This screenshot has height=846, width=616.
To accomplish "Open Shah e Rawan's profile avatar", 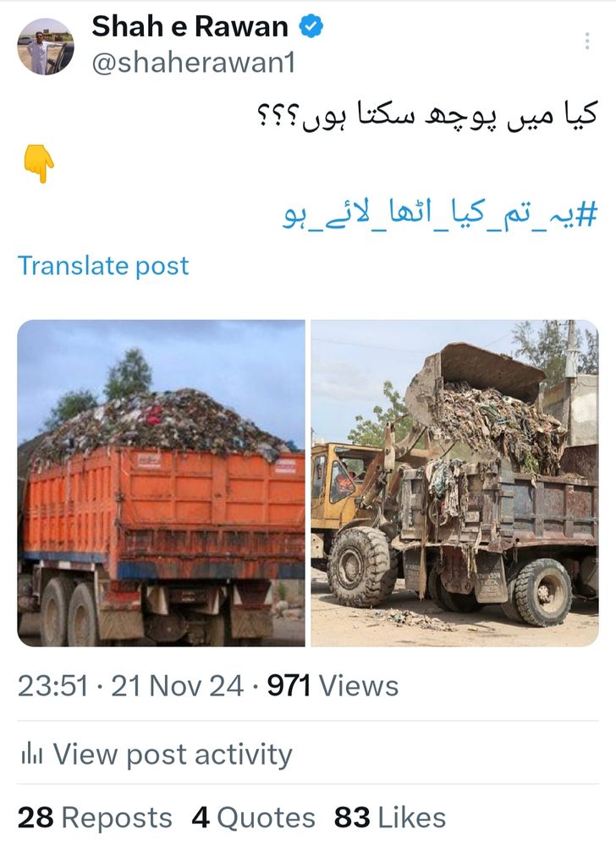I will click(46, 47).
